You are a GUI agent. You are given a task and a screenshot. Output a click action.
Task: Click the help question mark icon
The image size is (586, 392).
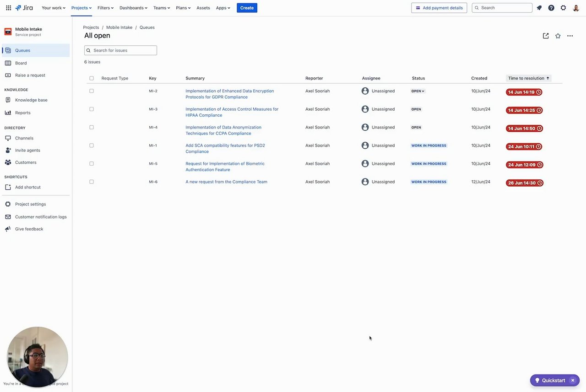click(x=551, y=8)
